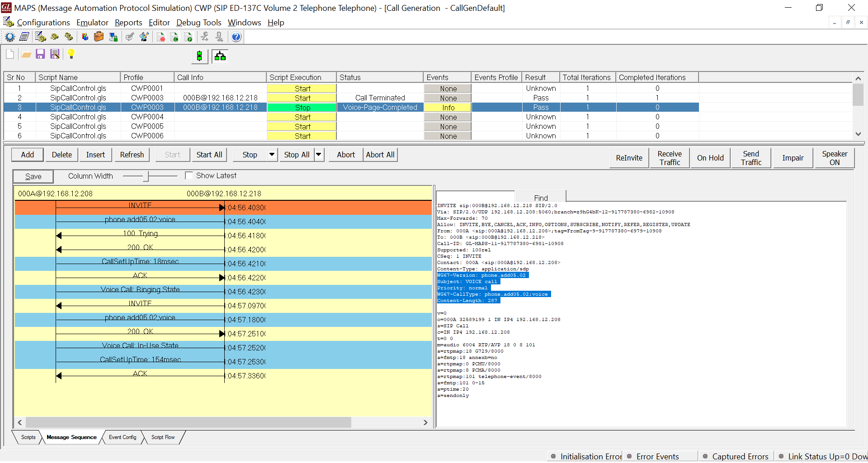This screenshot has height=463, width=868.
Task: Click message sequence scroll-left arrow
Action: pyautogui.click(x=20, y=422)
